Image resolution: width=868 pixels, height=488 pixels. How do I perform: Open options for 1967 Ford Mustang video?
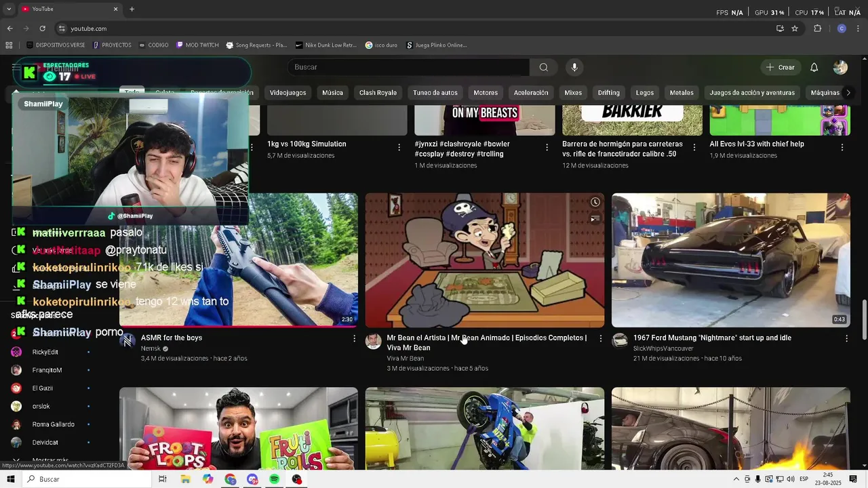[x=846, y=338]
